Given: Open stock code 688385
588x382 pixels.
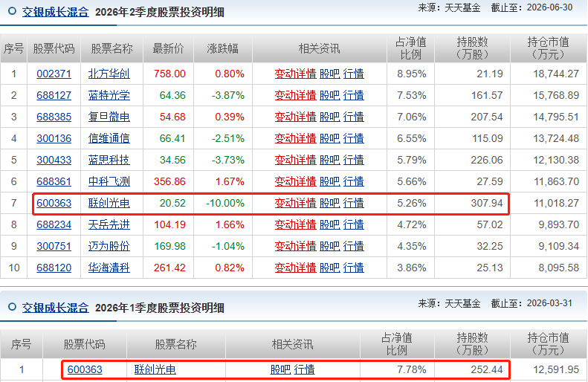Looking at the screenshot, I should pyautogui.click(x=54, y=117).
